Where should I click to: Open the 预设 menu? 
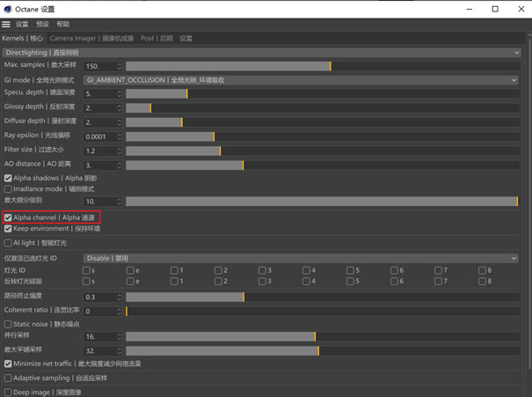(42, 24)
